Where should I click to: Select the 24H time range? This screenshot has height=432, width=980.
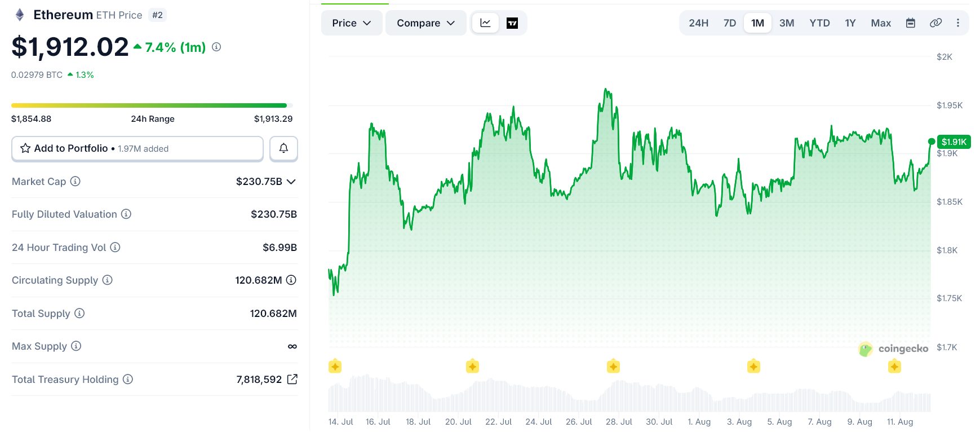pos(699,23)
